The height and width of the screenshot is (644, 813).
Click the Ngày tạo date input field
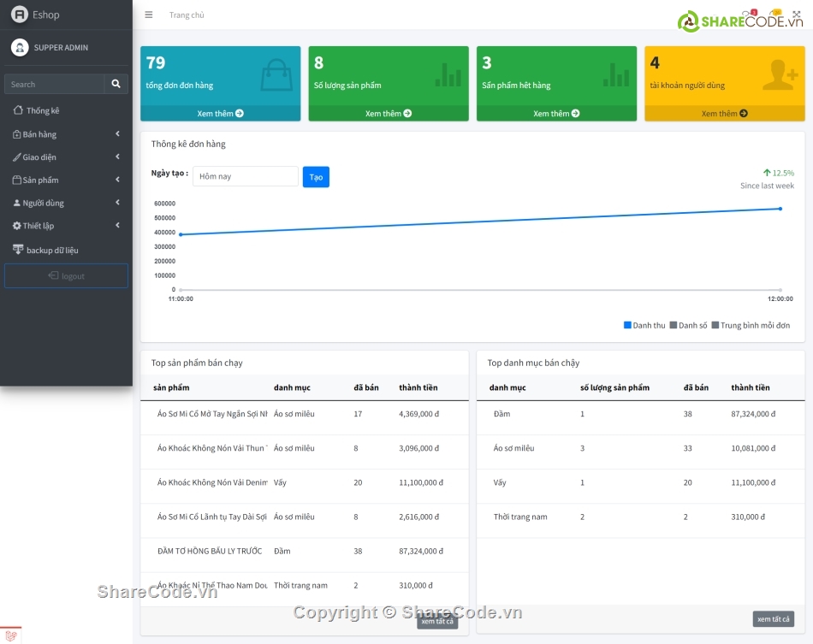(x=245, y=176)
